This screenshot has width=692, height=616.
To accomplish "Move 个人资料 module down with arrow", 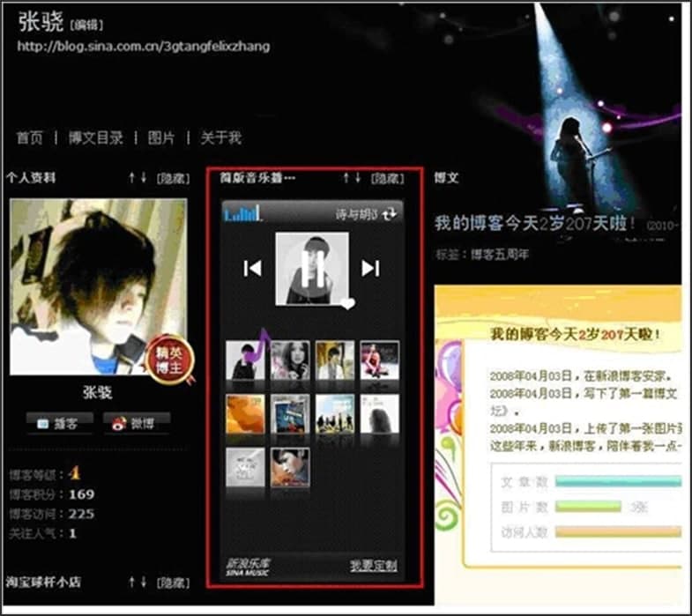I will click(x=144, y=178).
